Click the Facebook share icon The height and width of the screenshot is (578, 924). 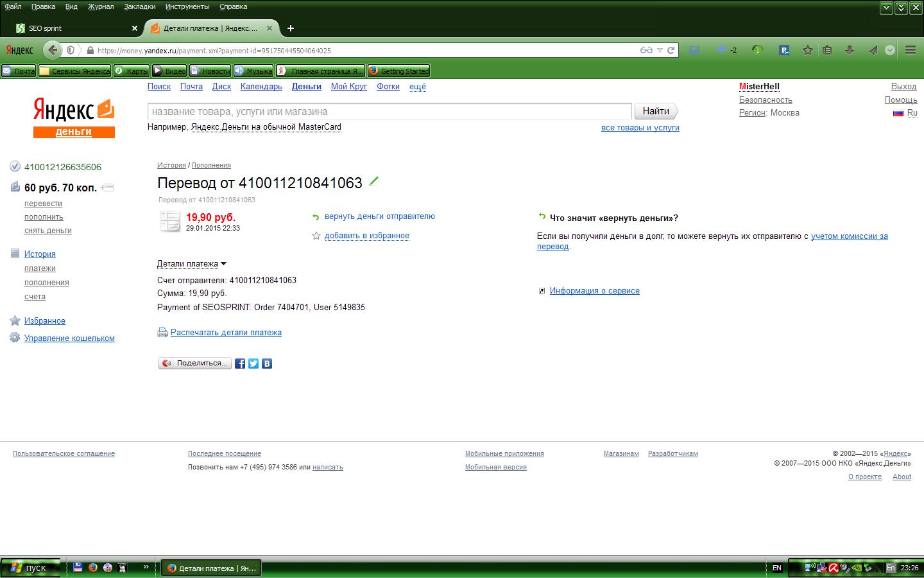[240, 363]
